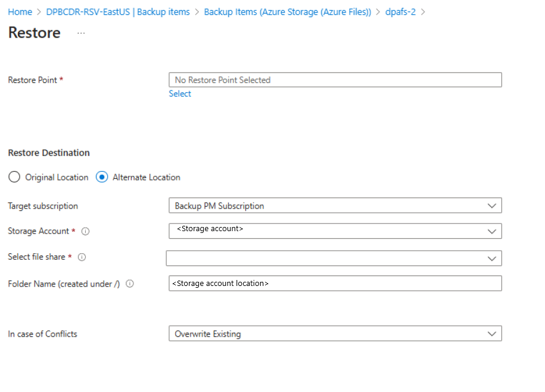The width and height of the screenshot is (545, 392).
Task: Click the Restore Point text field
Action: pyautogui.click(x=335, y=80)
